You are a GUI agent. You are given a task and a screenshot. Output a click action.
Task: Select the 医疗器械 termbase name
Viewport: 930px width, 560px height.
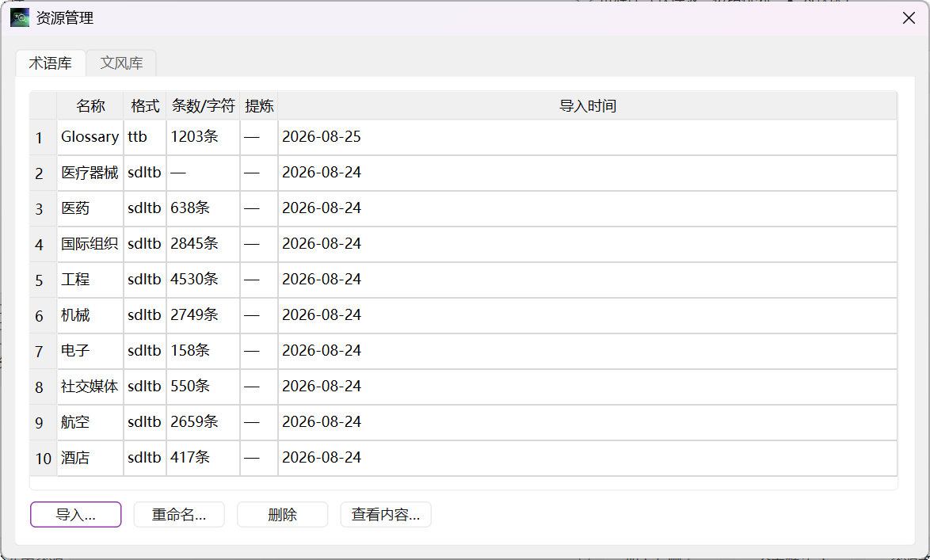point(90,173)
